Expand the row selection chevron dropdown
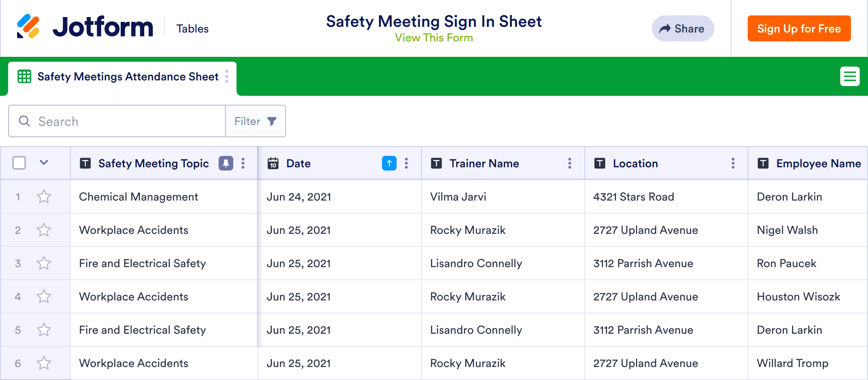The image size is (868, 380). 44,163
